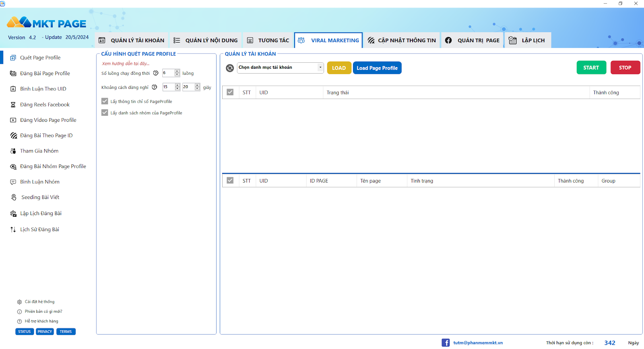Click the Lịch Sử Đăng Bài arrows icon
This screenshot has height=349, width=644.
(x=13, y=230)
